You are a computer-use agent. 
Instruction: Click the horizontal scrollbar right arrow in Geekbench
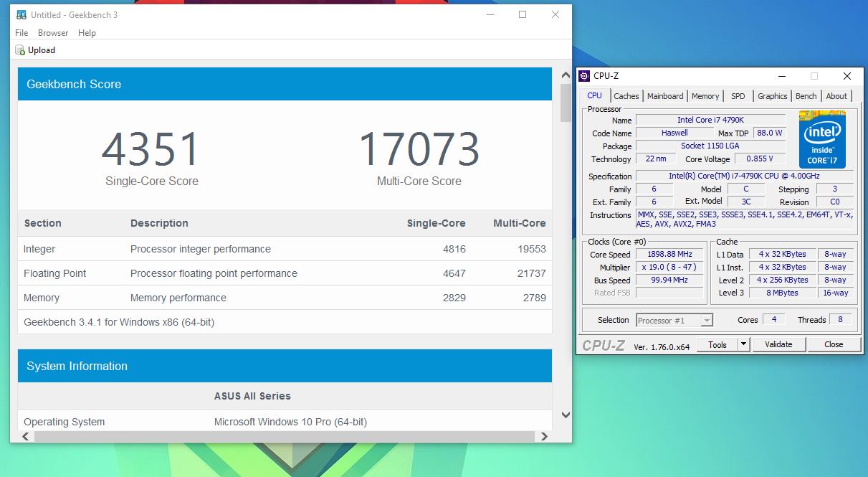click(x=545, y=436)
